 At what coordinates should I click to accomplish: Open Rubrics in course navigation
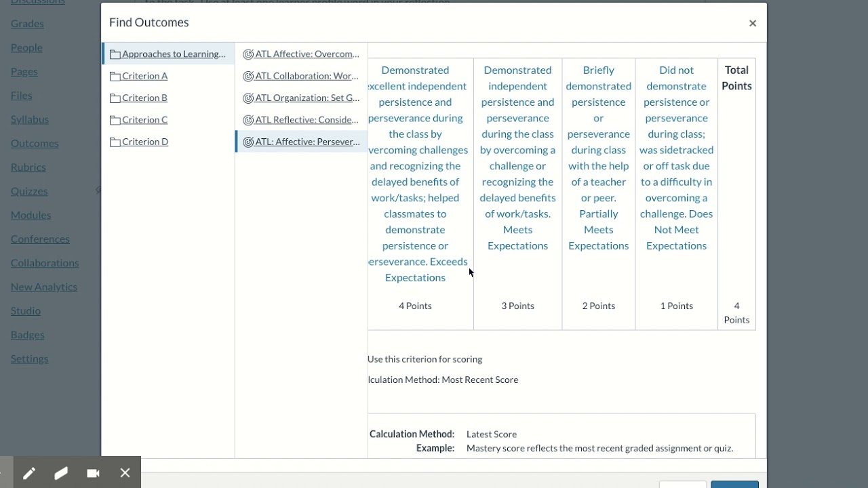click(x=28, y=167)
